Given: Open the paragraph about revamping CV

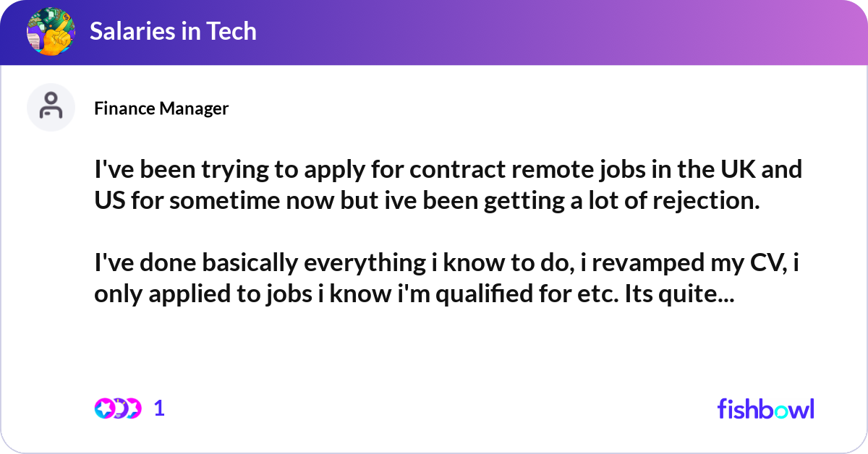Looking at the screenshot, I should pyautogui.click(x=447, y=278).
